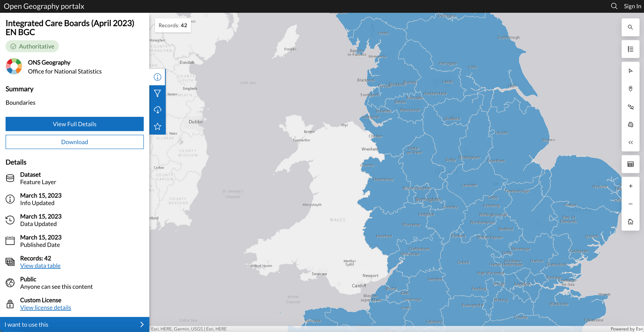Favorite the layer using the star icon
644x332 pixels.
(x=157, y=126)
